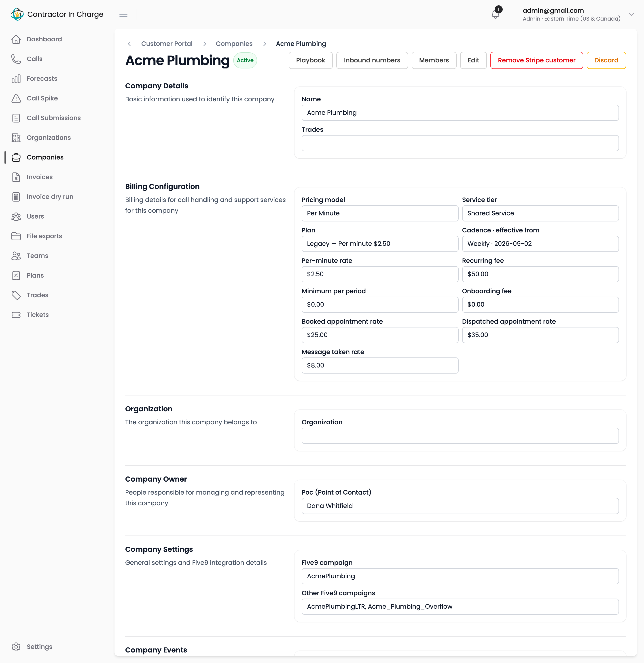Toggle the sidebar hamburger menu
This screenshot has height=663, width=644.
[x=123, y=14]
